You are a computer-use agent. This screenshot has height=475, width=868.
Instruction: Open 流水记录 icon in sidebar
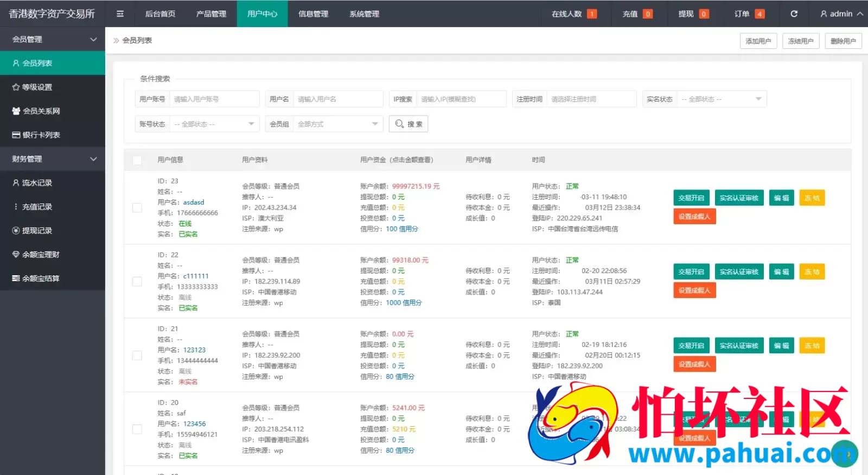point(16,183)
